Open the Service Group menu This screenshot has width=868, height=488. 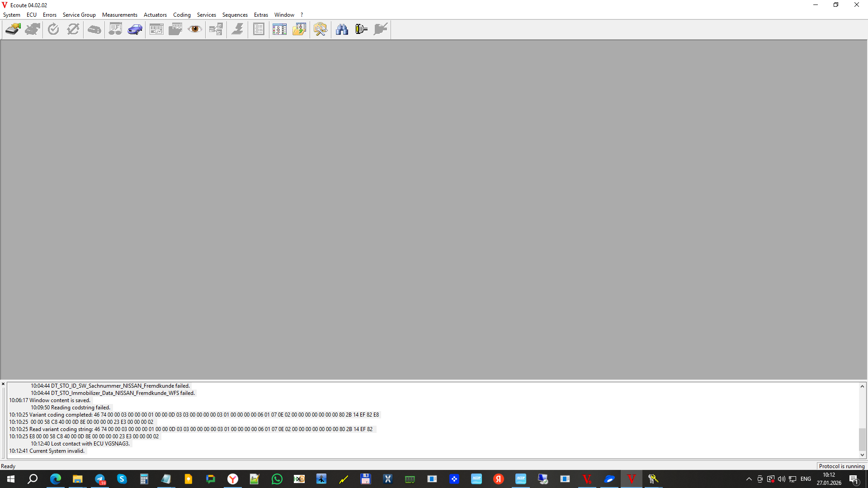[79, 15]
